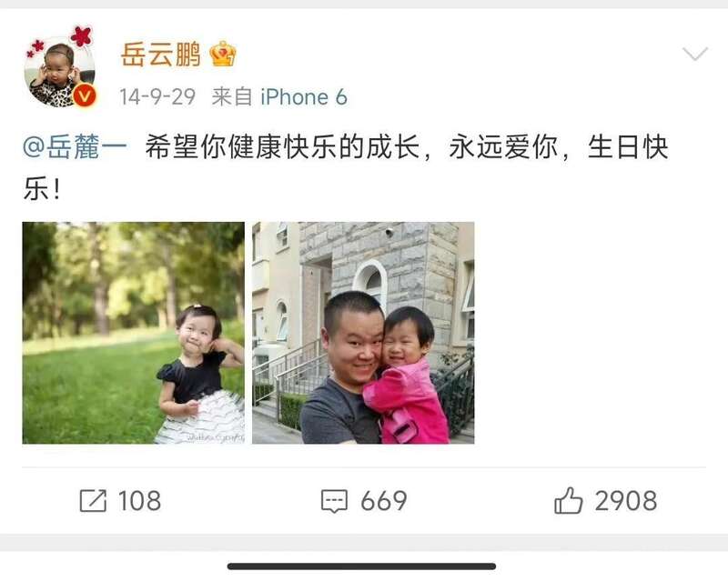Open the poster's avatar picture

click(x=59, y=69)
